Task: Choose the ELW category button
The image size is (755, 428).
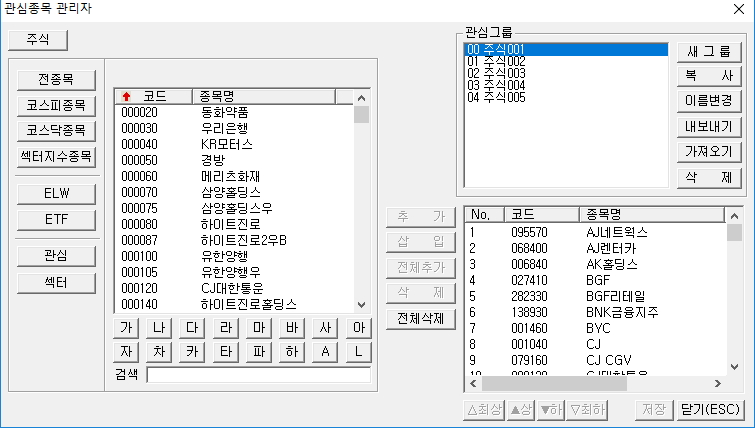Action: pyautogui.click(x=56, y=192)
